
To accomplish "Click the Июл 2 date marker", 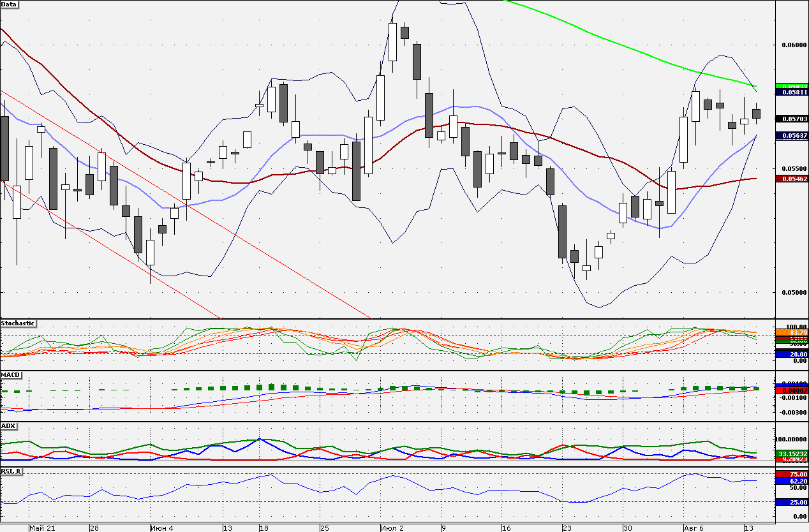I will coord(392,528).
